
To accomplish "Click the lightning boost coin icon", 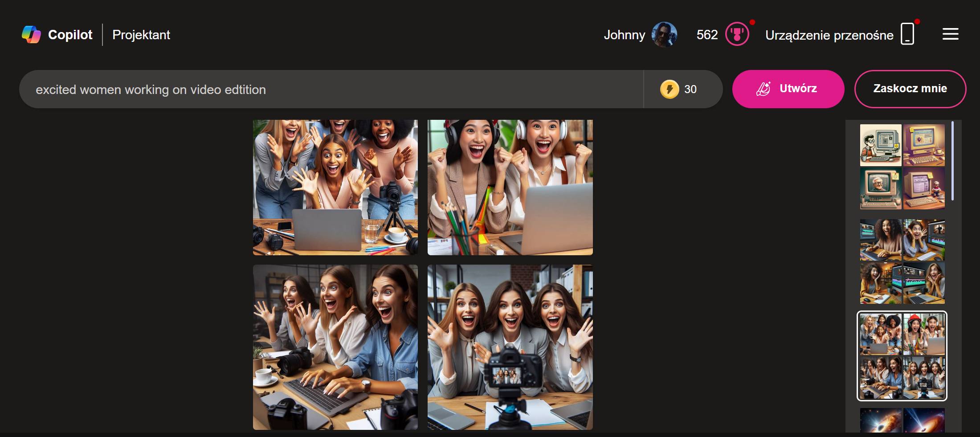I will (669, 89).
